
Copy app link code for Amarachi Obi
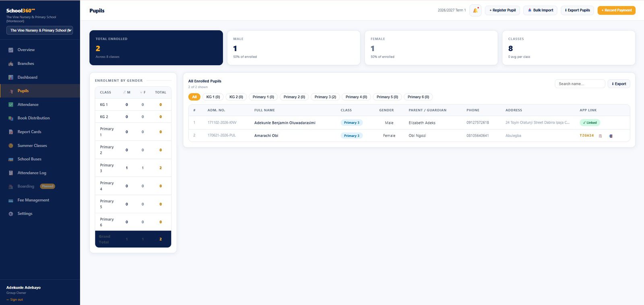(x=600, y=136)
